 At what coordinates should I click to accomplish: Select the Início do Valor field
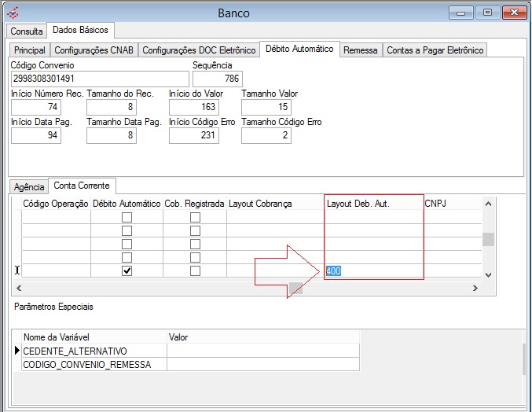(193, 107)
